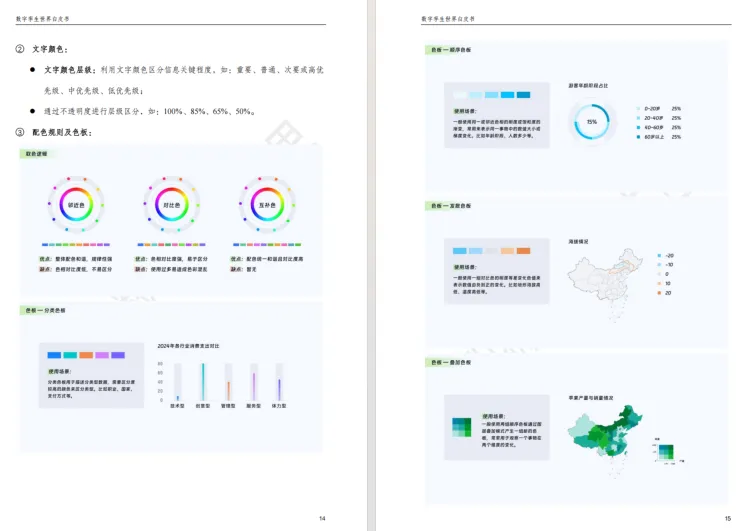751x531 pixels.
Task: Pick the bright cyan sequential palette swatch
Action: pos(508,95)
